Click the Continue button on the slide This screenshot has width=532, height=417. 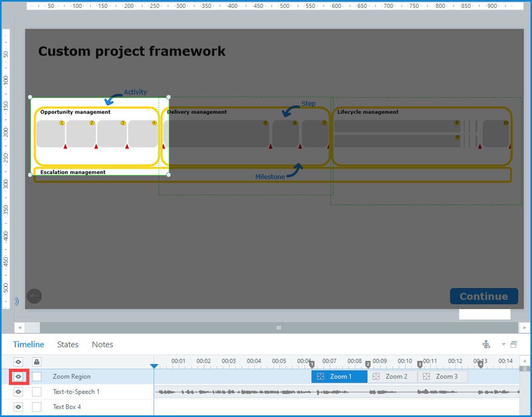point(483,297)
